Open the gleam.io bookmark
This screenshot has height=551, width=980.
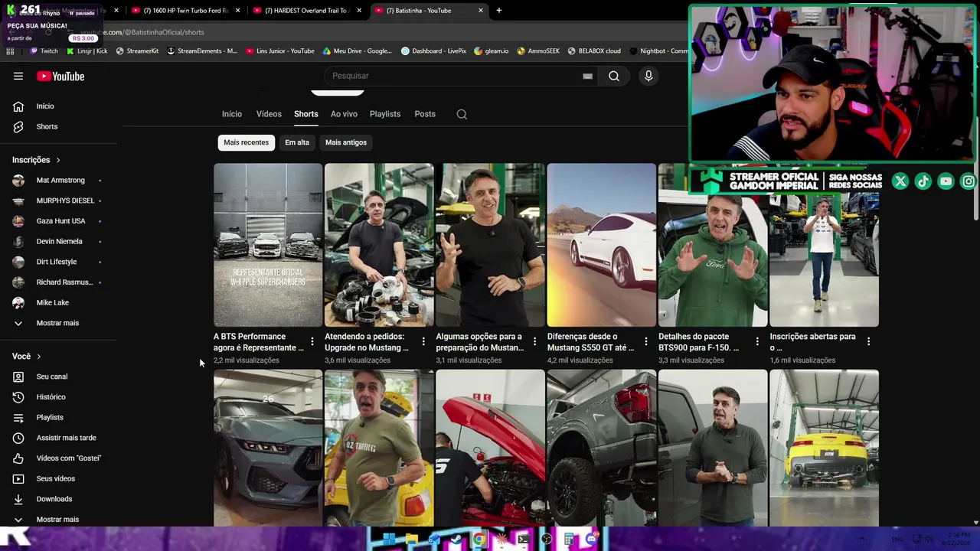[x=491, y=51]
